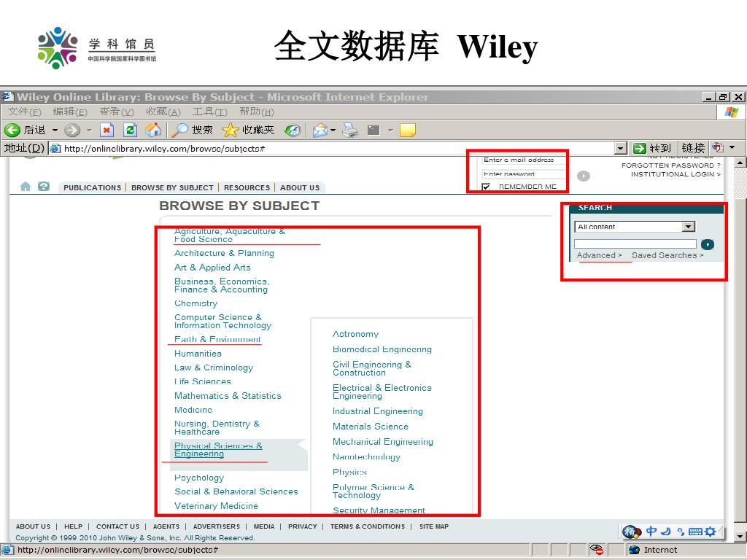Open Earth & Environment subject link
747x560 pixels.
coord(217,339)
